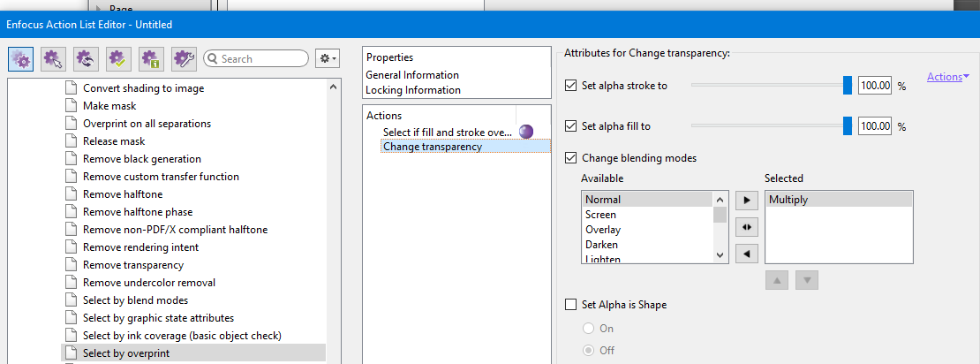This screenshot has width=980, height=364.
Task: Click the gear with wrench filter icon
Action: tap(184, 59)
